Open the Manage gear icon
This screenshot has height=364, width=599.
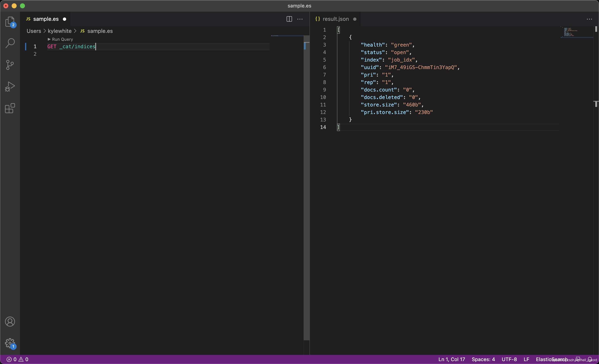tap(10, 343)
